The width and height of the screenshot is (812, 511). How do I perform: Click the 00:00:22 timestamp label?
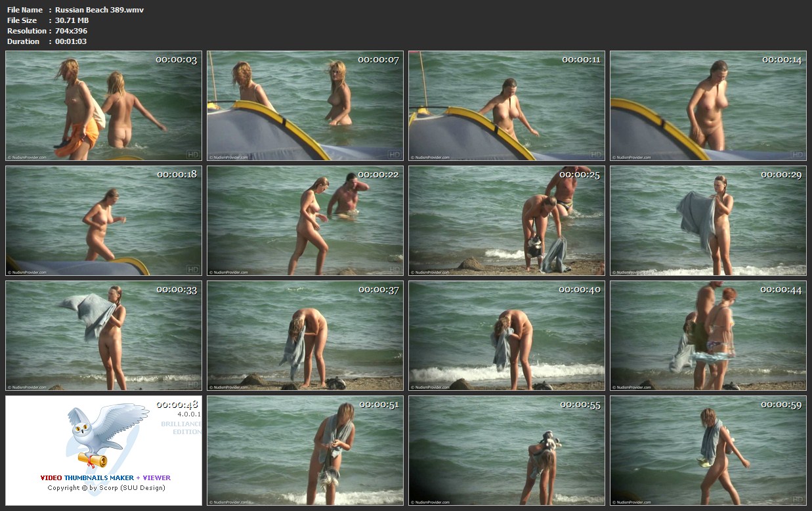point(379,175)
